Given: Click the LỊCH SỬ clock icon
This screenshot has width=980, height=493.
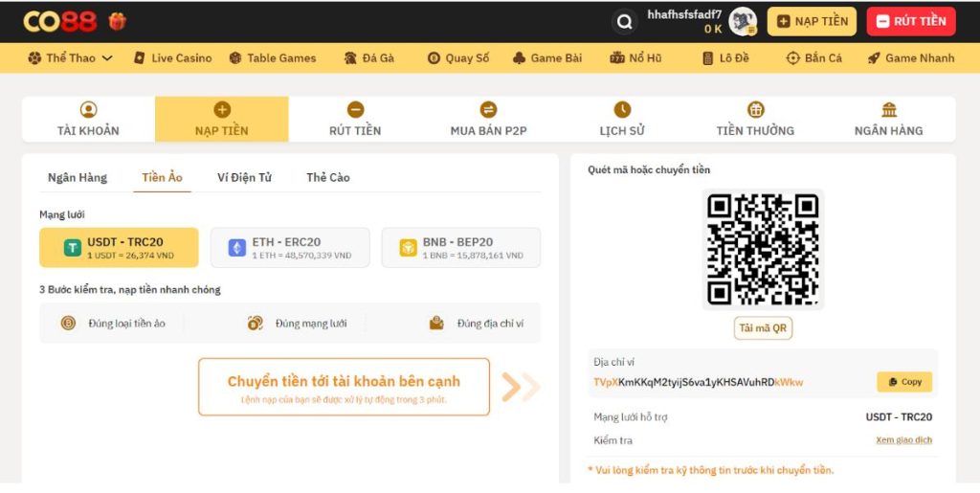Looking at the screenshot, I should pyautogui.click(x=622, y=110).
